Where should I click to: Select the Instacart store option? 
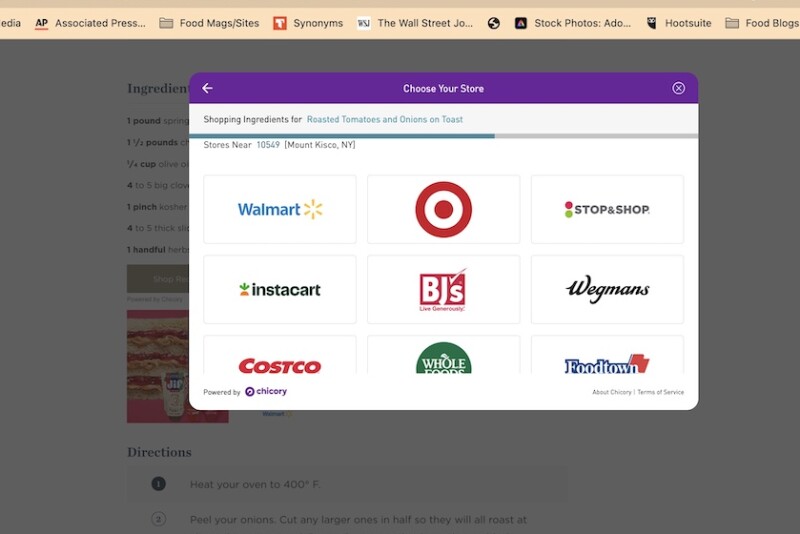(280, 289)
